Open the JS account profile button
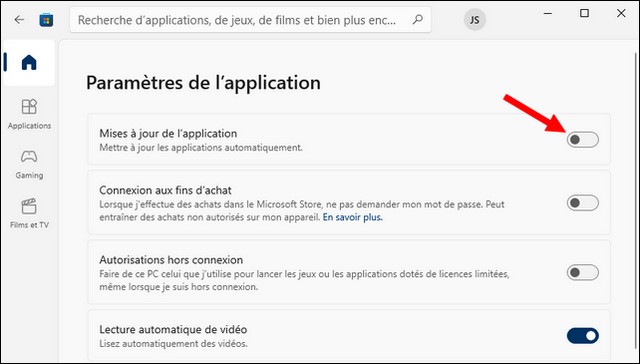The width and height of the screenshot is (640, 364). (475, 20)
